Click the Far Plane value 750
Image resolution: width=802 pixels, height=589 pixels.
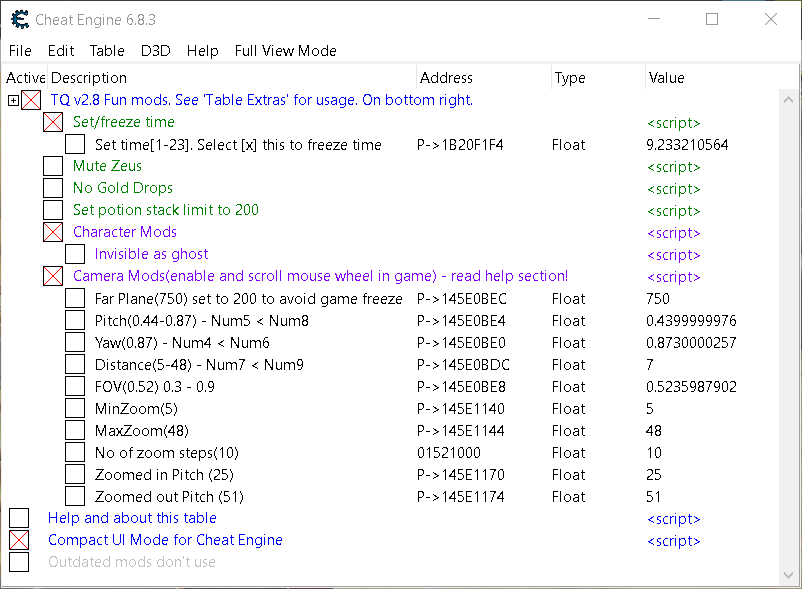pos(658,299)
